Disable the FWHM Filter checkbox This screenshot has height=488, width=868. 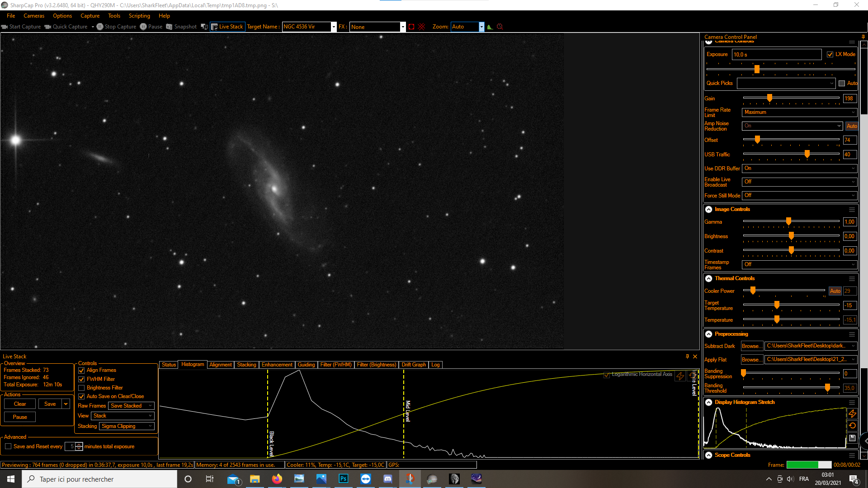82,379
